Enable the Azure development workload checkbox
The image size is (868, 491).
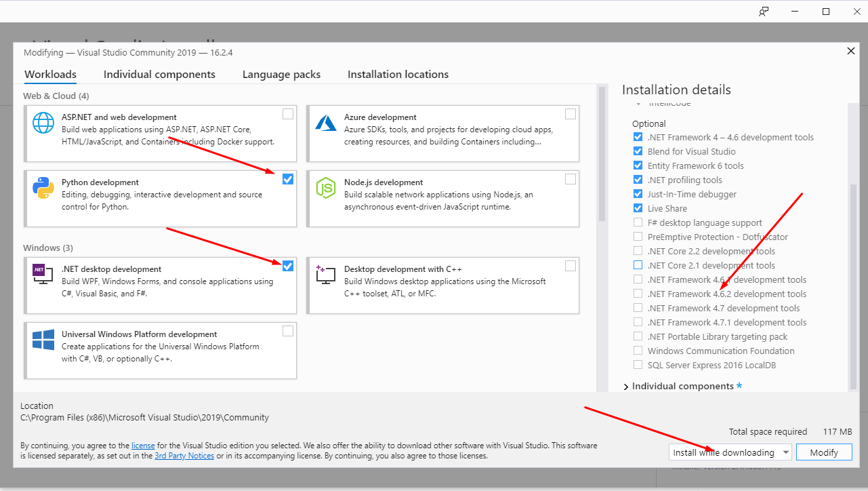tap(571, 114)
